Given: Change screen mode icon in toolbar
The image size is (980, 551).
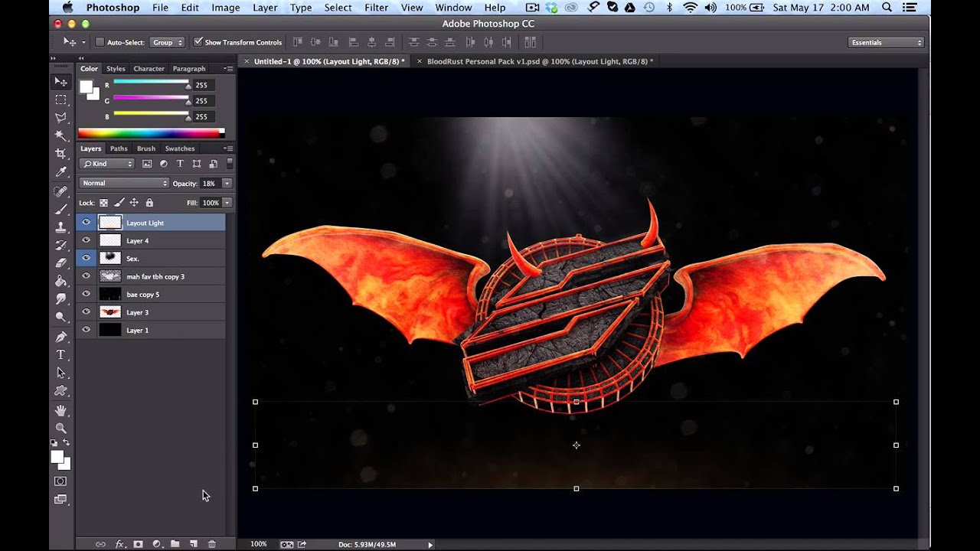Looking at the screenshot, I should click(x=60, y=500).
